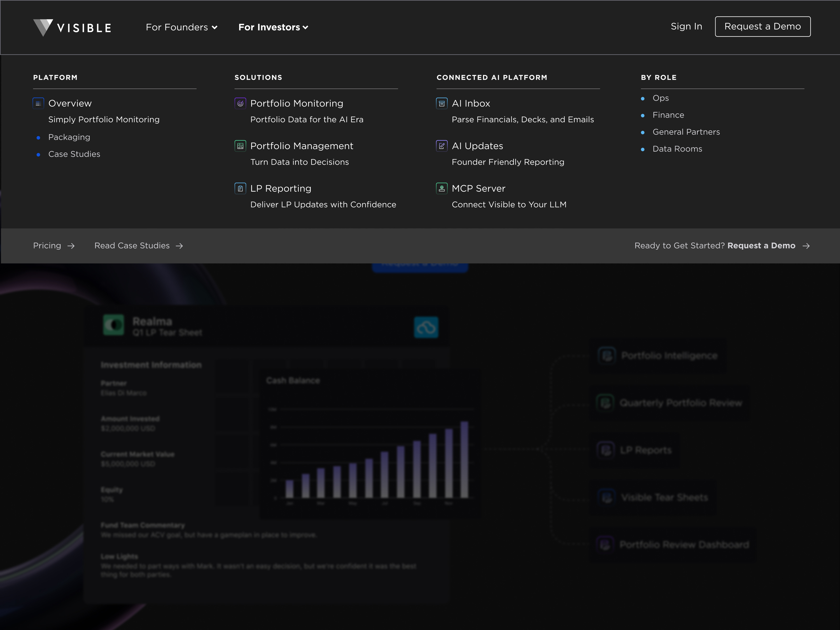Click the arrow beside Read Case Studies
Image resolution: width=840 pixels, height=630 pixels.
click(x=179, y=246)
